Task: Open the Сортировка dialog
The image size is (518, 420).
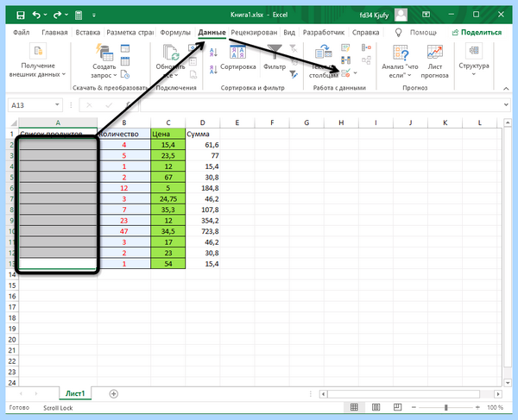Action: point(238,58)
